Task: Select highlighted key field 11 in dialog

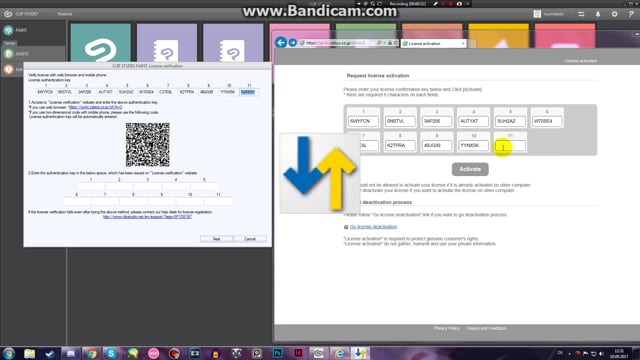Action: (x=248, y=92)
